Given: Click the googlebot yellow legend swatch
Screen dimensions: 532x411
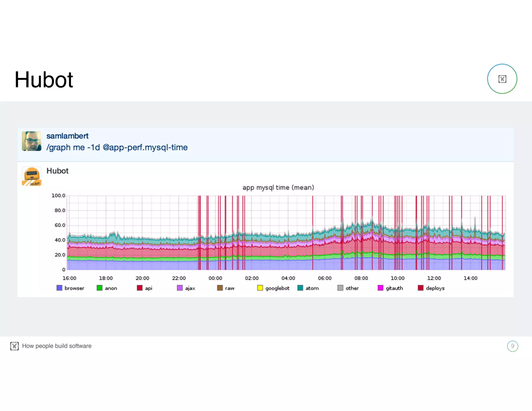Looking at the screenshot, I should coord(260,288).
